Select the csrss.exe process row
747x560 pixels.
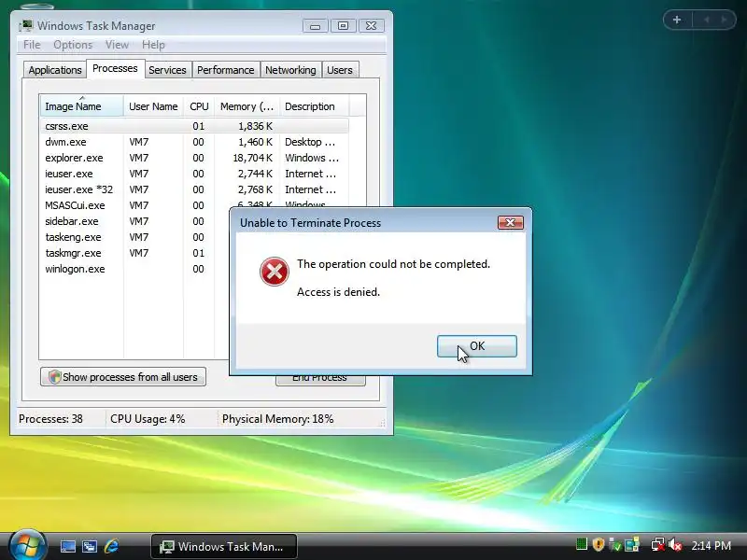coord(194,126)
